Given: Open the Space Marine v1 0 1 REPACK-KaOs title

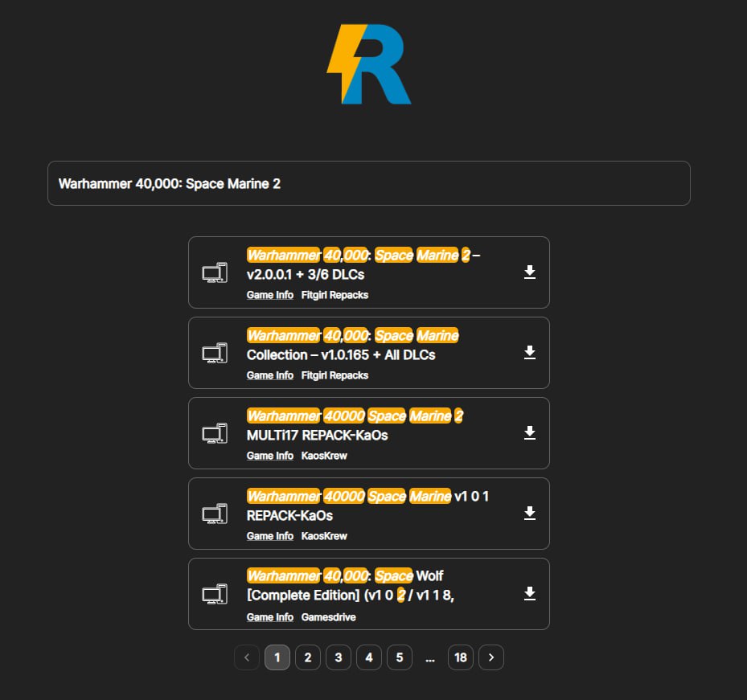Looking at the screenshot, I should pos(367,506).
